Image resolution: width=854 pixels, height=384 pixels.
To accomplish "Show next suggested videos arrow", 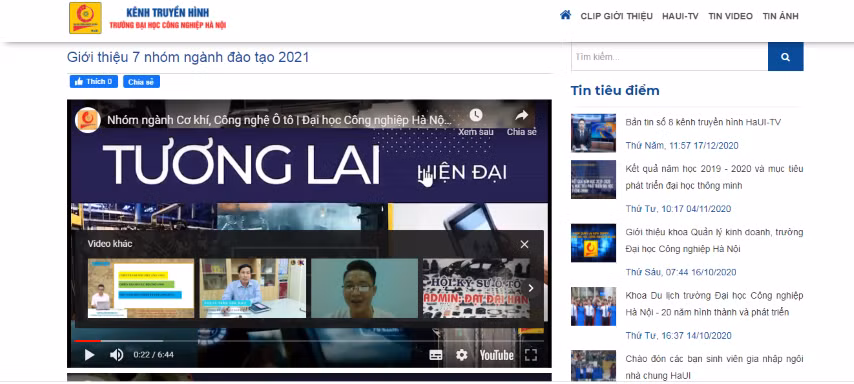I will pyautogui.click(x=530, y=288).
